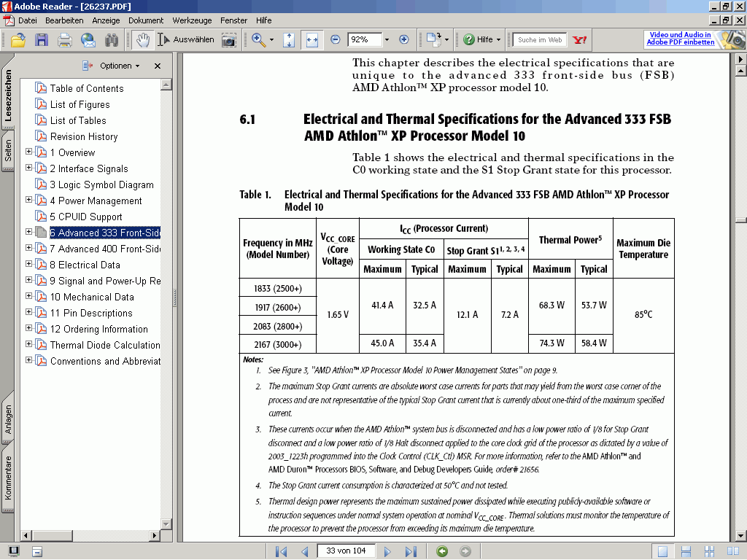747x560 pixels.
Task: Open the Optionen dropdown in bookmarks
Action: pyautogui.click(x=120, y=66)
